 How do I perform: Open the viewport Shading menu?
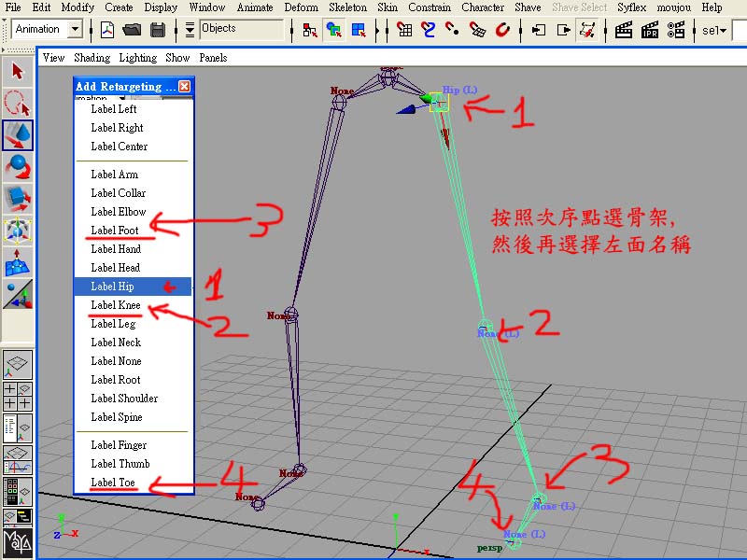[92, 58]
